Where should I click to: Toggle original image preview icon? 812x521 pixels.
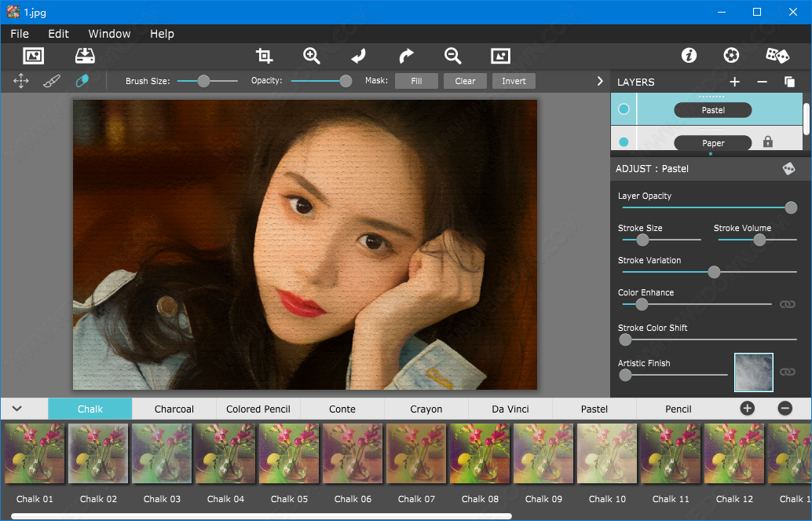[500, 56]
